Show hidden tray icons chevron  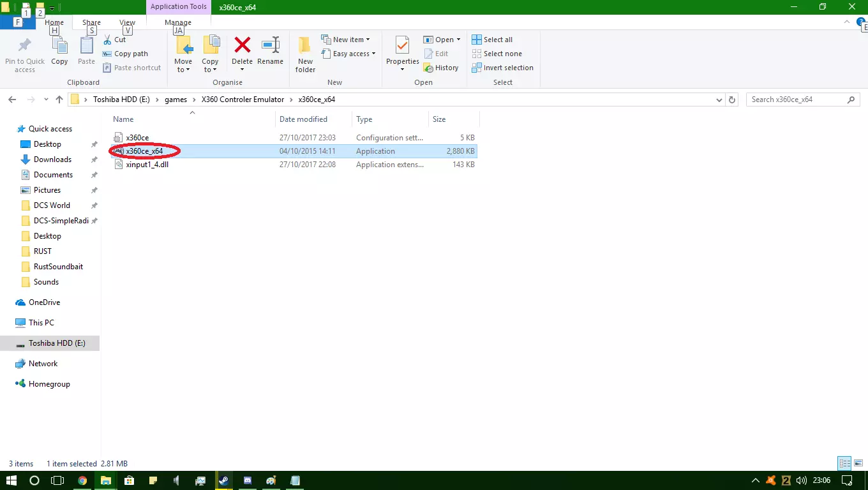756,480
